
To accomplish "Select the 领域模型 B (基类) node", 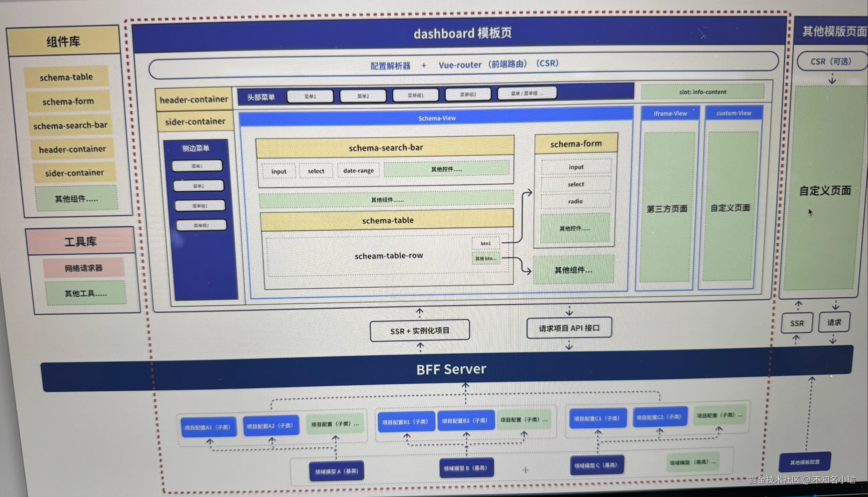I will pyautogui.click(x=466, y=468).
